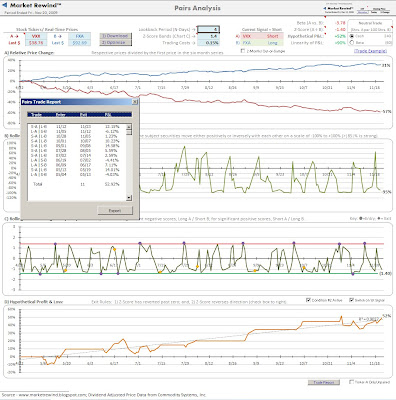Screen dimensions: 396x400
Task: Click the Pairs Analysis title
Action: point(197,8)
